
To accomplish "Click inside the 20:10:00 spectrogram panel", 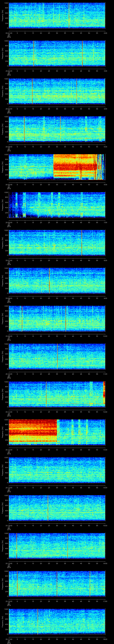I will [57, 357].
